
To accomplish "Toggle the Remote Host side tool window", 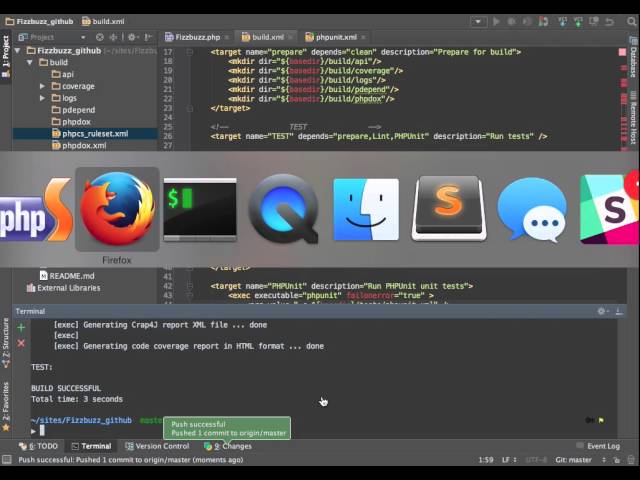I will click(633, 118).
